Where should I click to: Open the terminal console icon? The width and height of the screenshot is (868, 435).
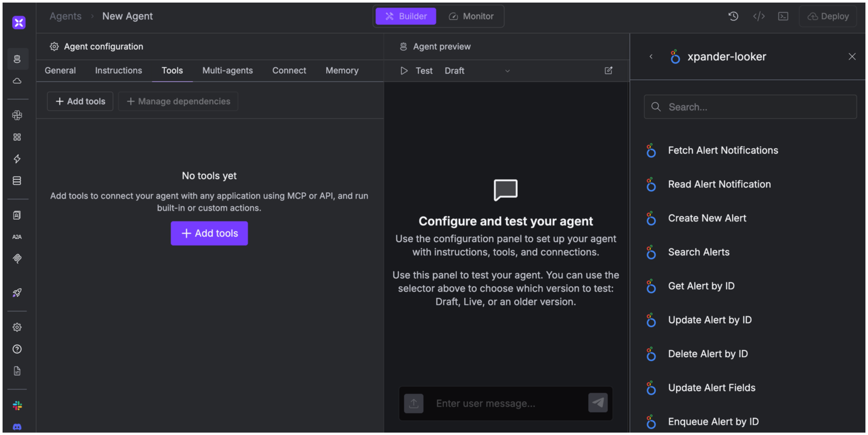(783, 16)
